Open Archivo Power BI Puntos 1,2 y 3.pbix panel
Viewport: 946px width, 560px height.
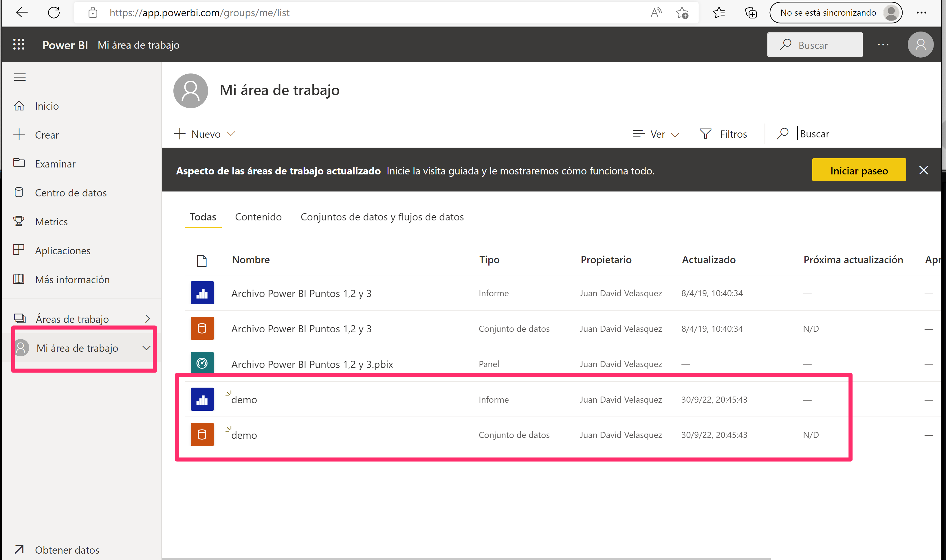(x=312, y=364)
